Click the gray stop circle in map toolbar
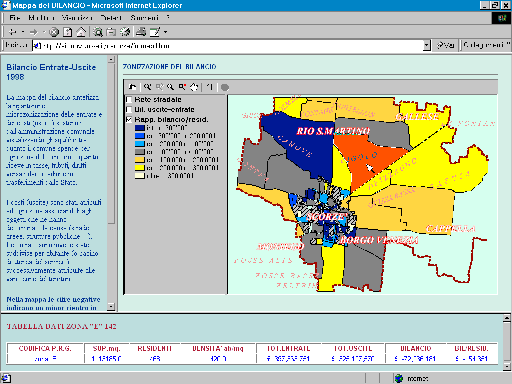 (x=225, y=87)
